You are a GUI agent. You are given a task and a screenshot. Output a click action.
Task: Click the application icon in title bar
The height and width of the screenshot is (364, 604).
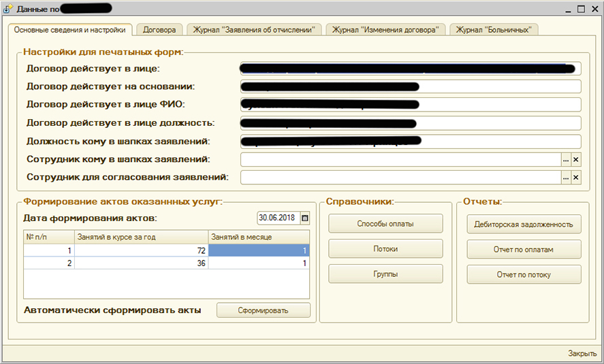9,8
